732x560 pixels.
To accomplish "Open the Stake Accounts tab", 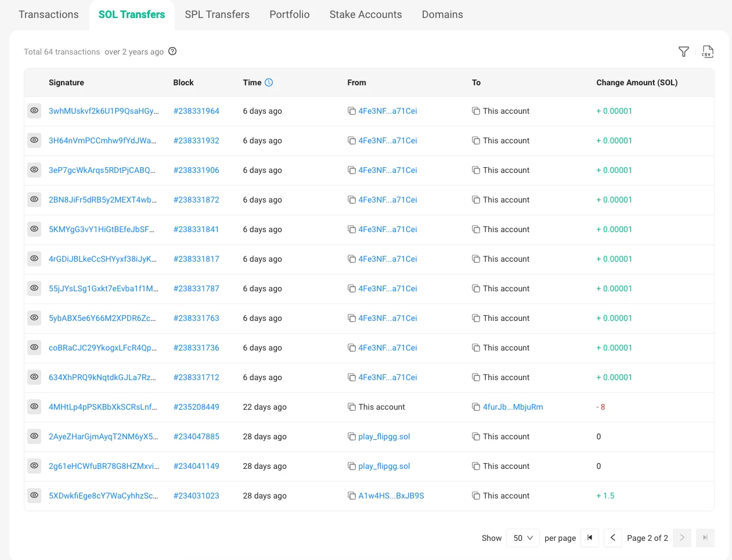I will pos(365,15).
